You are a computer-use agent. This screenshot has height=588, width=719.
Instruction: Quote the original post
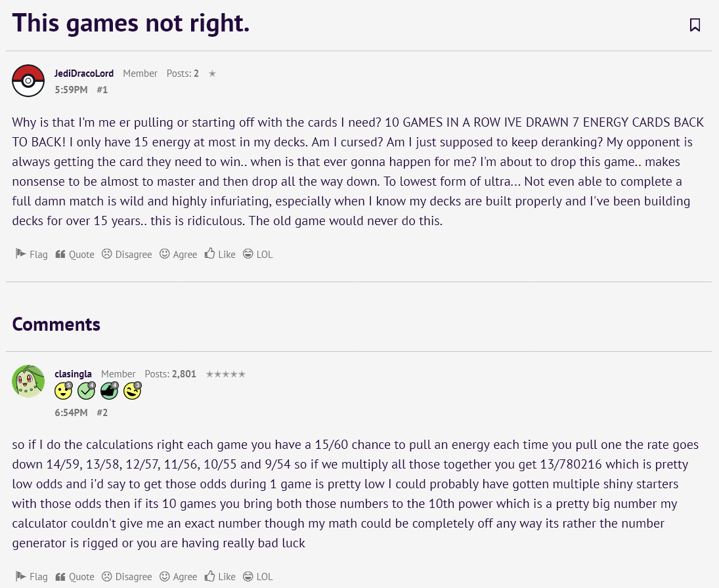(75, 254)
